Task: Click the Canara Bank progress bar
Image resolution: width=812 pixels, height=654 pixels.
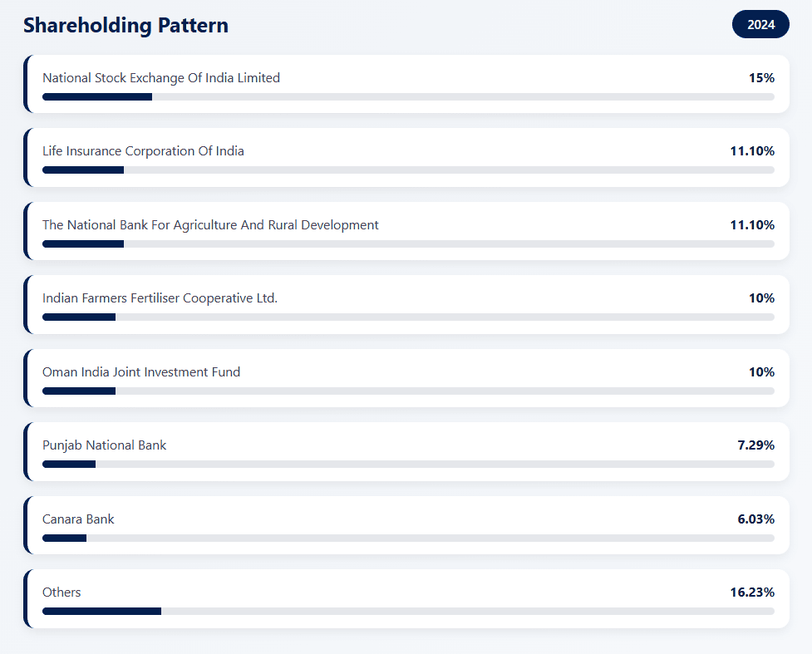Action: click(407, 538)
